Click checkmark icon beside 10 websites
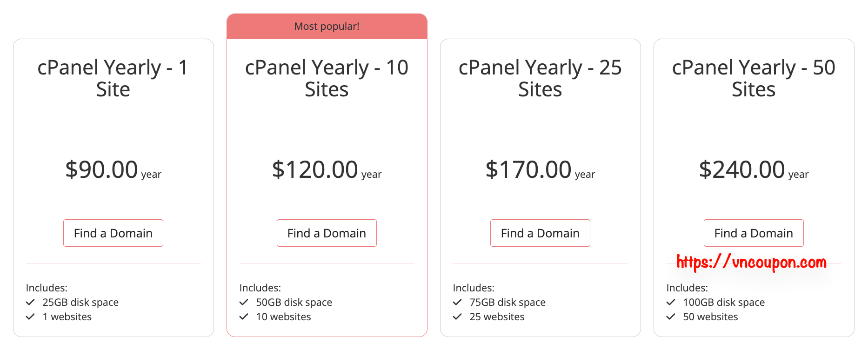Image resolution: width=868 pixels, height=351 pixels. click(x=244, y=317)
